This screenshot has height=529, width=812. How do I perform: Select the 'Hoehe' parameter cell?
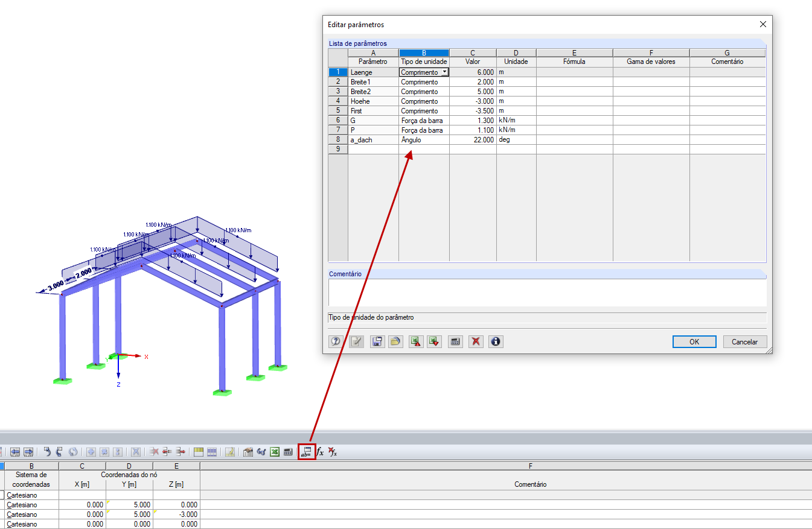(x=373, y=101)
